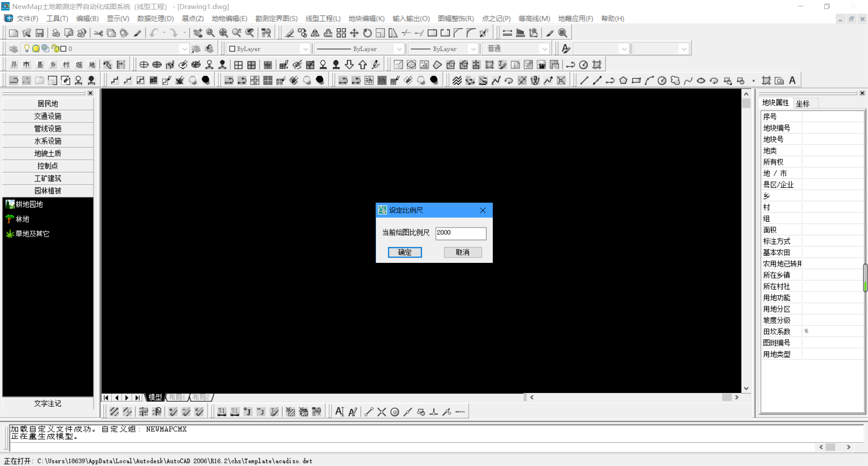The height and width of the screenshot is (466, 868).
Task: Select the Mirror tool icon
Action: (x=315, y=33)
